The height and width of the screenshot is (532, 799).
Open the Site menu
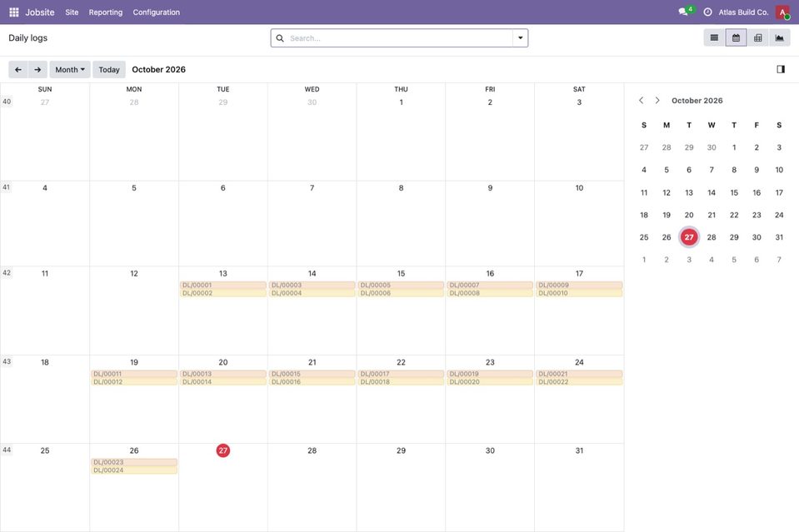pos(72,12)
